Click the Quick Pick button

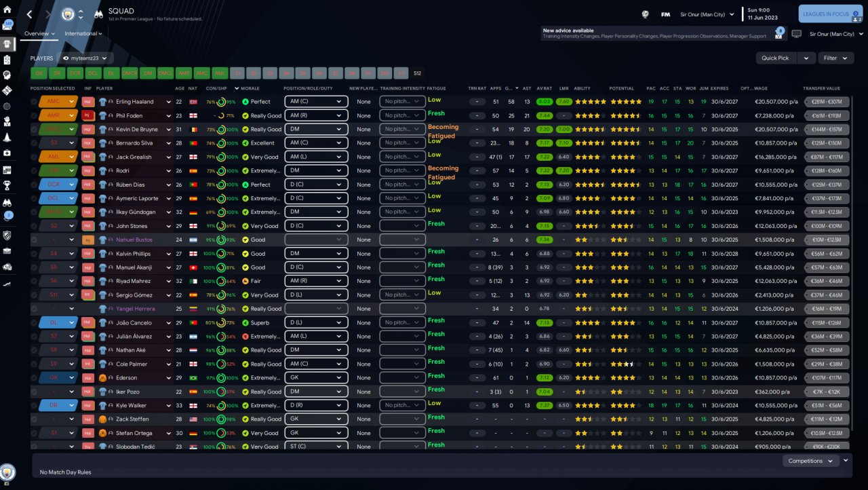click(x=776, y=58)
